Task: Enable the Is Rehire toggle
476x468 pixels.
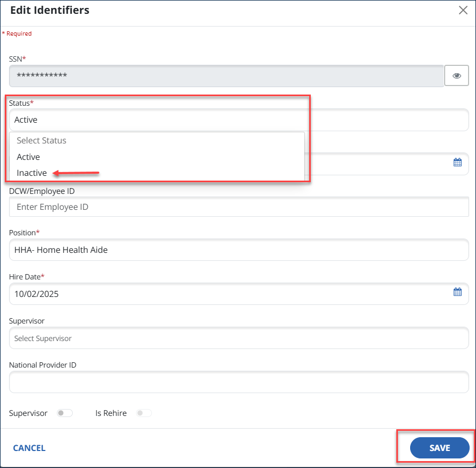Action: (x=144, y=413)
